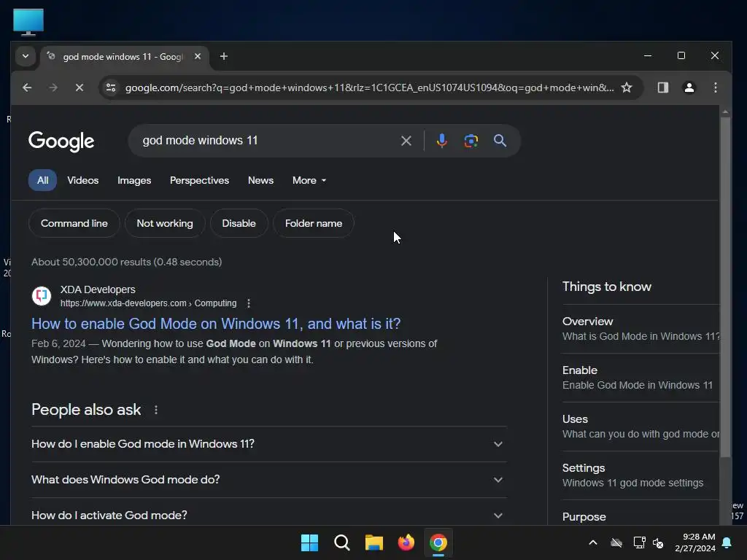Screen dimensions: 747x560
Task: Close the god mode windows 11 tab
Action: point(198,56)
